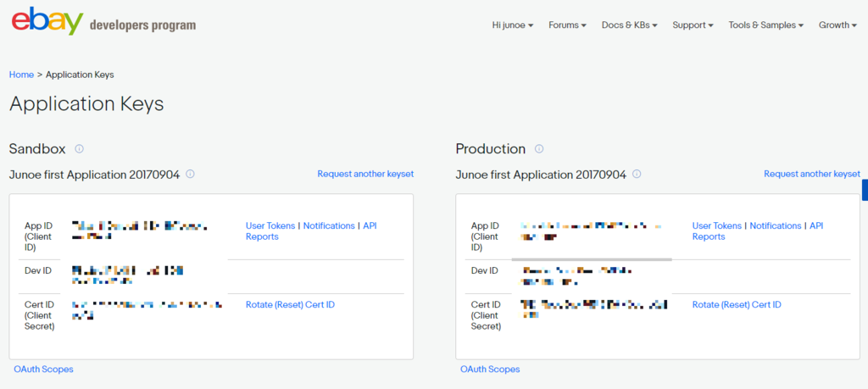Click Sandbox Dev ID label
Image resolution: width=868 pixels, height=389 pixels.
coord(37,270)
